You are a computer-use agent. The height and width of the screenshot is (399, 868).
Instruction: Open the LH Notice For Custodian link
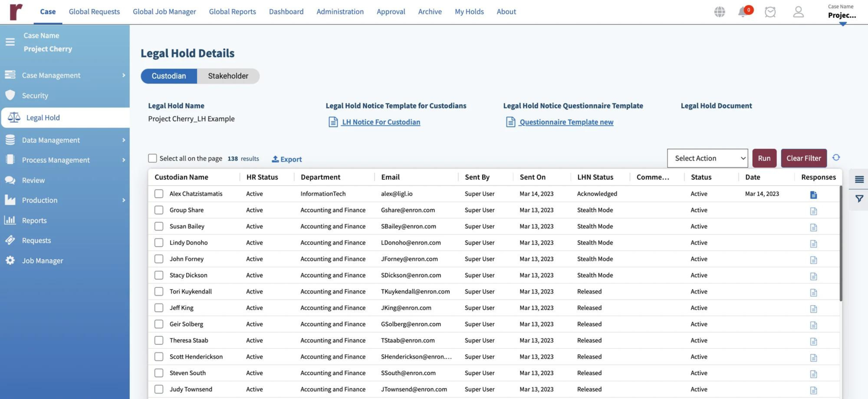pos(381,122)
